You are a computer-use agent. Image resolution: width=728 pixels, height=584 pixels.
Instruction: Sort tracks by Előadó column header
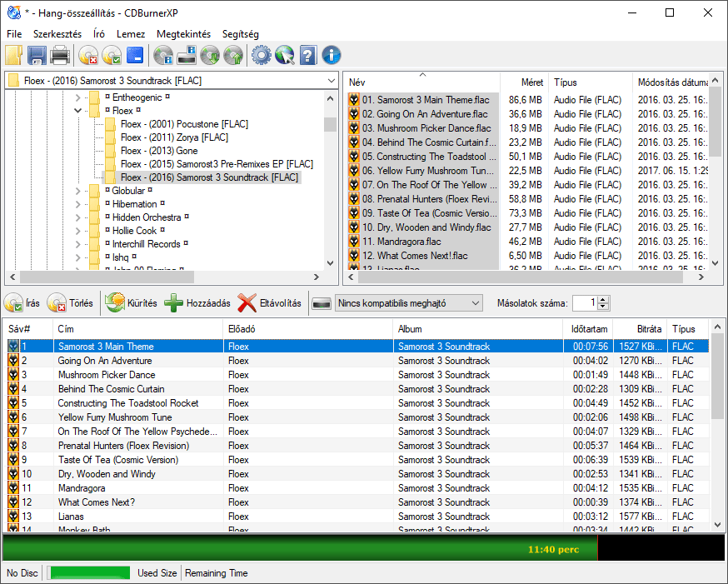pyautogui.click(x=308, y=329)
